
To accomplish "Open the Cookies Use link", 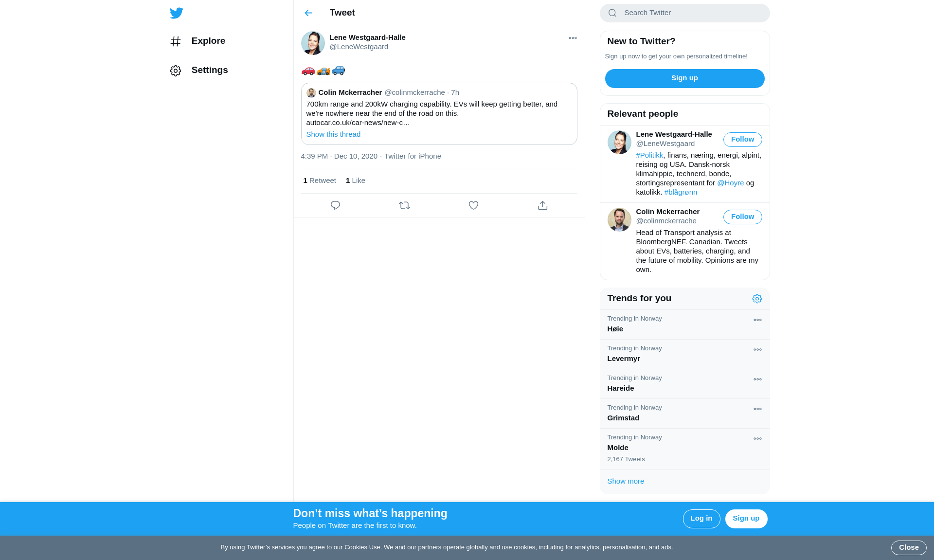I will 362,547.
